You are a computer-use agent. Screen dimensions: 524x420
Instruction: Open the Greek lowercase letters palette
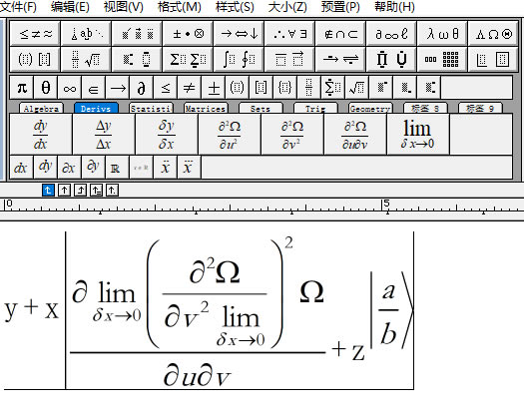pos(442,33)
